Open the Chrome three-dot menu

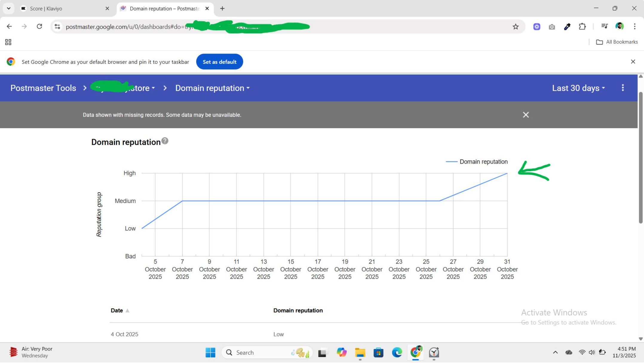(635, 27)
